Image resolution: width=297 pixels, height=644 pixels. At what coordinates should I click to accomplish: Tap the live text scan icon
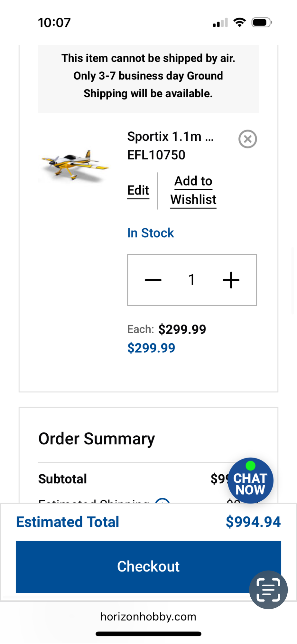point(268,590)
